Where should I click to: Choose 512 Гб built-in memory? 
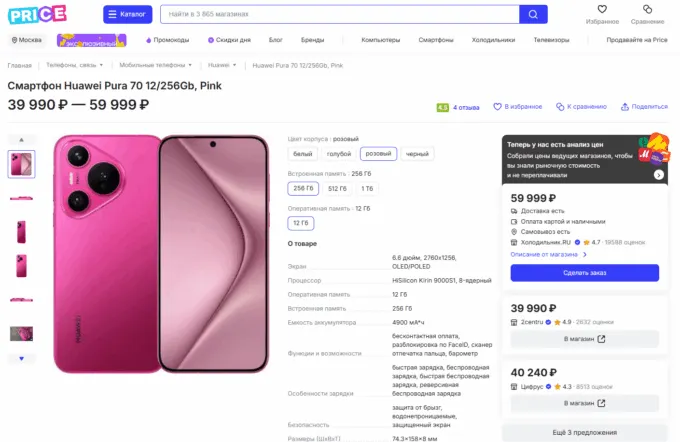pyautogui.click(x=337, y=188)
